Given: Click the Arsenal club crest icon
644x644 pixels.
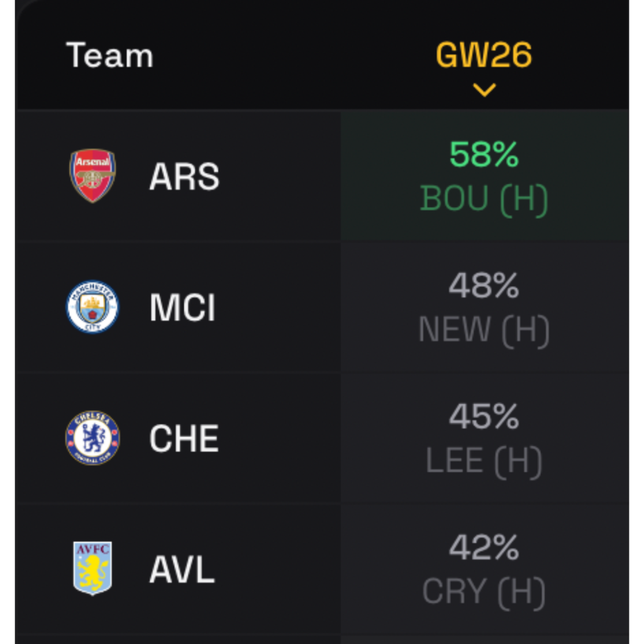Looking at the screenshot, I should coord(92,175).
